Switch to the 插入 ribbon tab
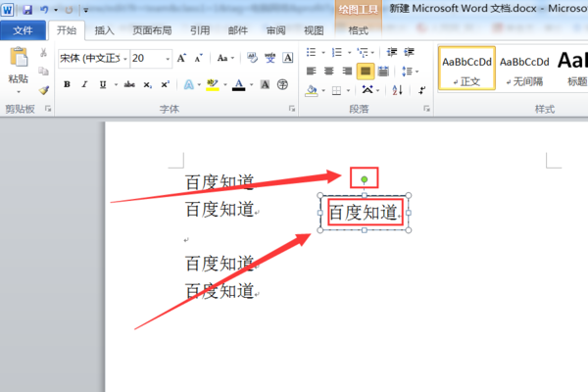588x392 pixels. (104, 30)
